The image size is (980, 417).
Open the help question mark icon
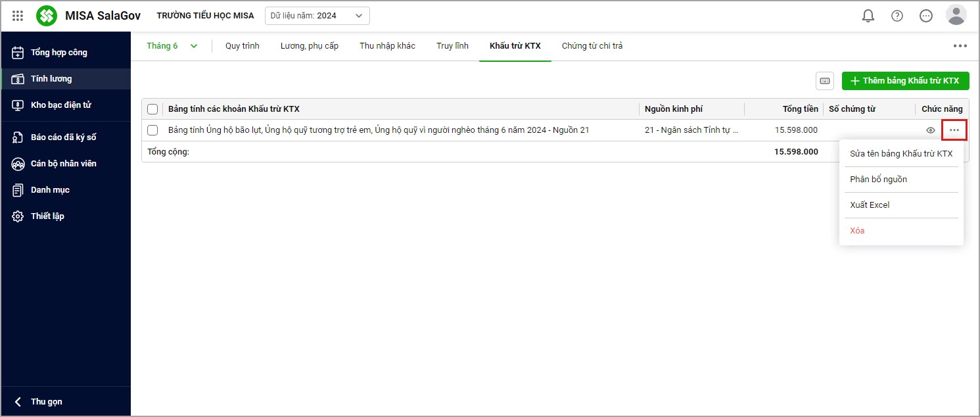pyautogui.click(x=897, y=16)
